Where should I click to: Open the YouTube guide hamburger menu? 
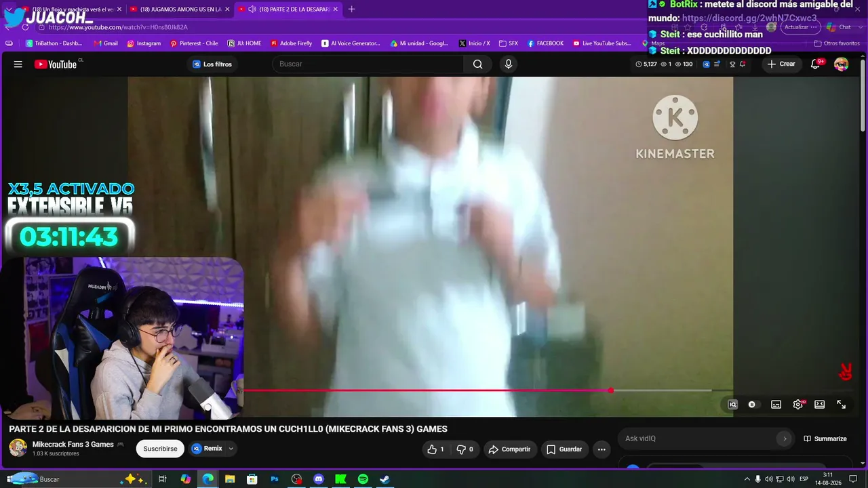18,64
